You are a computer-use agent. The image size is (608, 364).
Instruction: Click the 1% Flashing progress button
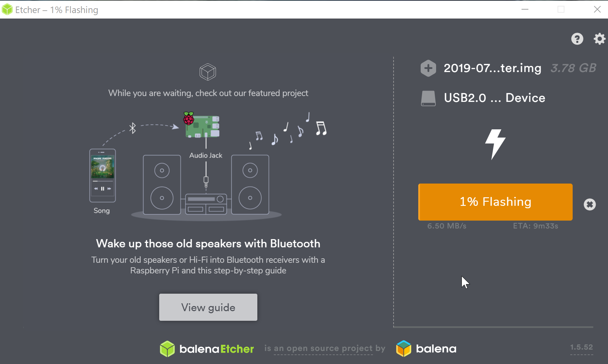495,202
